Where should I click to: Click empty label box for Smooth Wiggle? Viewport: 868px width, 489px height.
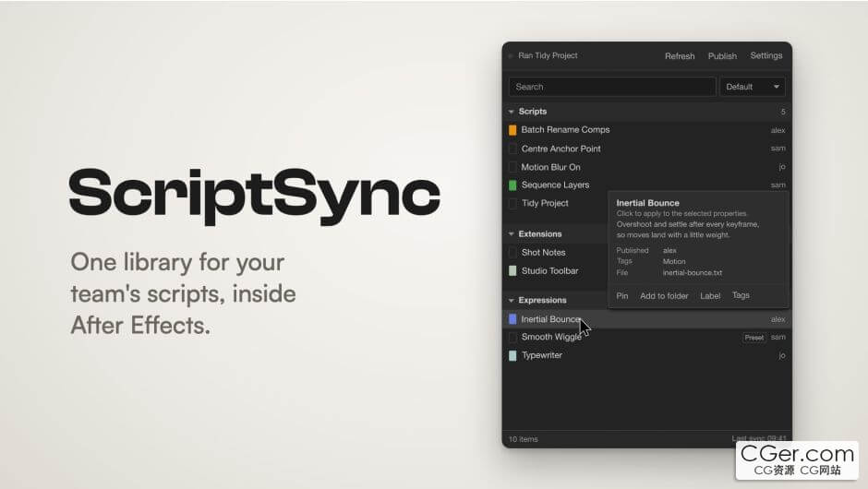(x=512, y=338)
